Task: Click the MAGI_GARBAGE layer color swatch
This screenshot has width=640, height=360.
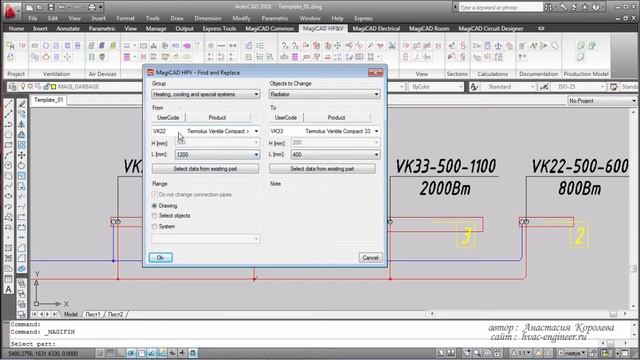Action: (53, 87)
